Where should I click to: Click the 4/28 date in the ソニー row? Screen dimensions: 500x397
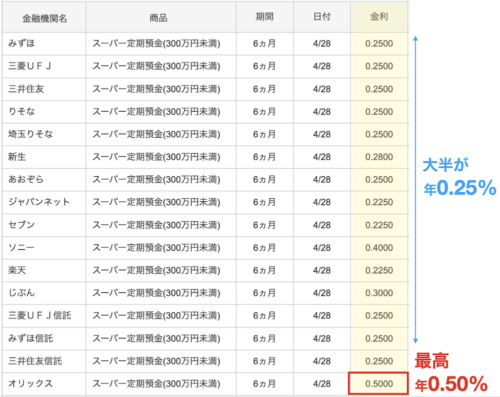322,248
